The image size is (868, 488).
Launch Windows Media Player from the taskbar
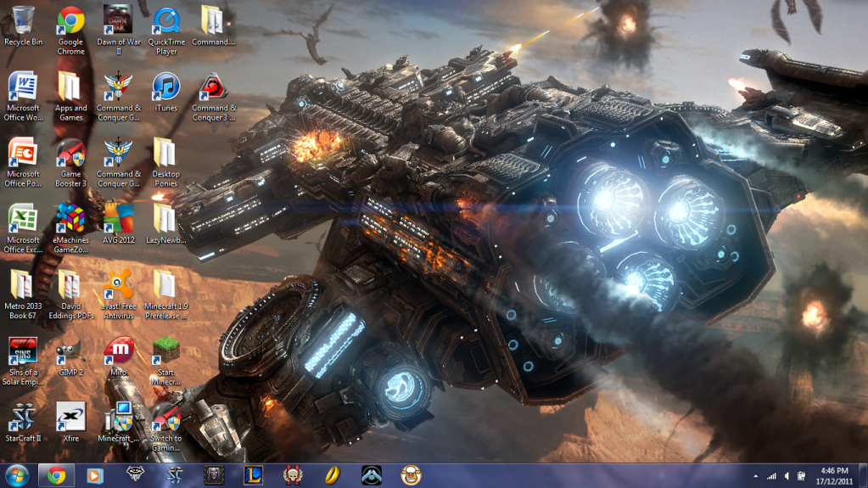point(95,476)
